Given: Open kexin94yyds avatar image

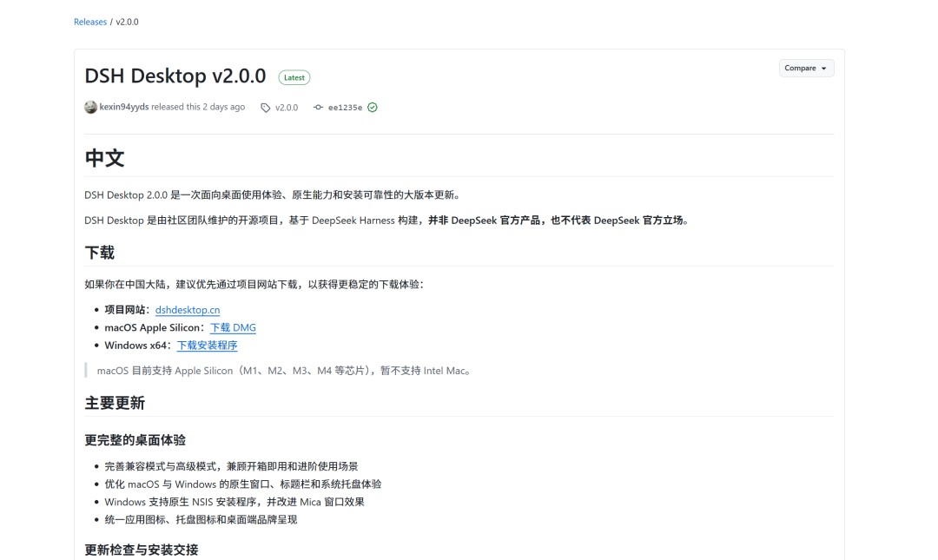Looking at the screenshot, I should (91, 107).
